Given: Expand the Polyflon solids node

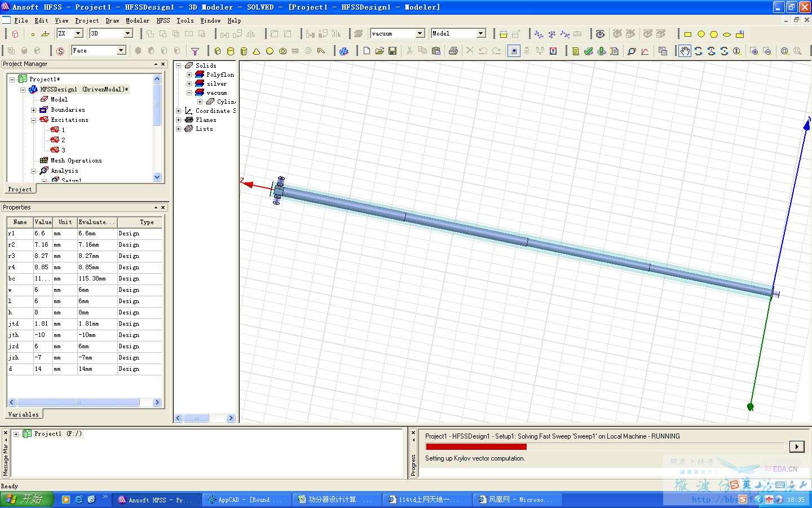Looking at the screenshot, I should point(189,75).
